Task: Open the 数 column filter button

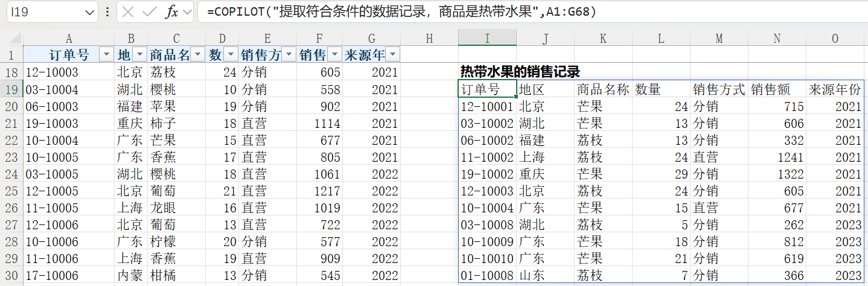Action: coord(231,55)
